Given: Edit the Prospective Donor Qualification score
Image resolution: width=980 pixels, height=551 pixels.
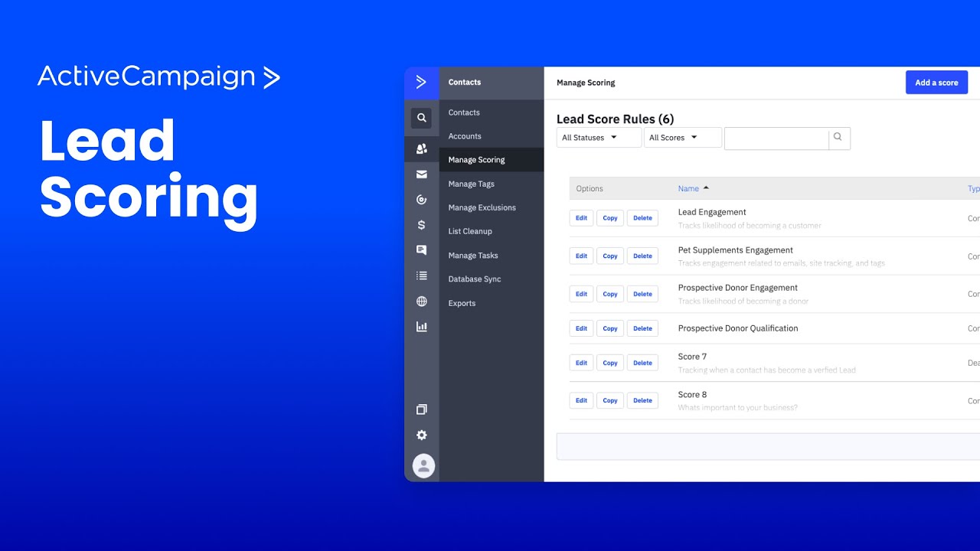Looking at the screenshot, I should pos(581,328).
